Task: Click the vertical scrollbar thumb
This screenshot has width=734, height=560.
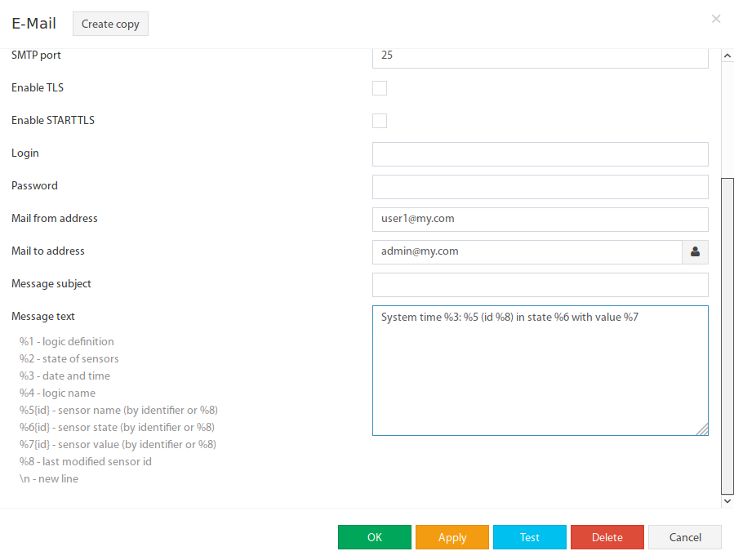Action: coord(727,336)
